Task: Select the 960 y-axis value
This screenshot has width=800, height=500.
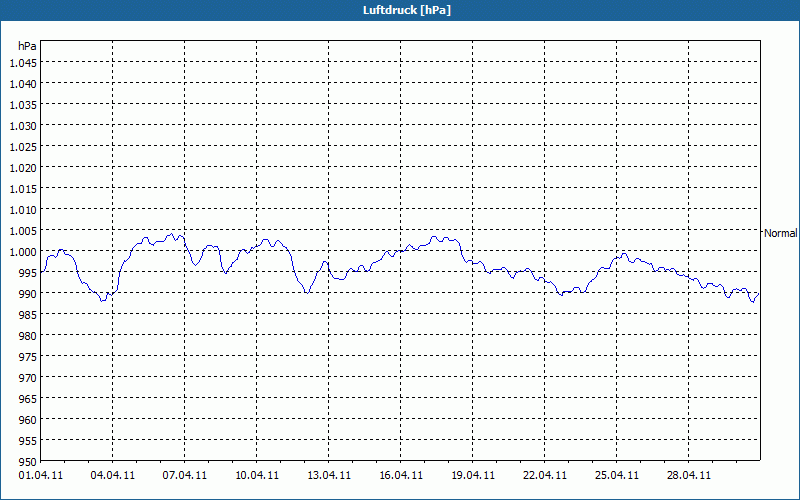Action: point(28,420)
